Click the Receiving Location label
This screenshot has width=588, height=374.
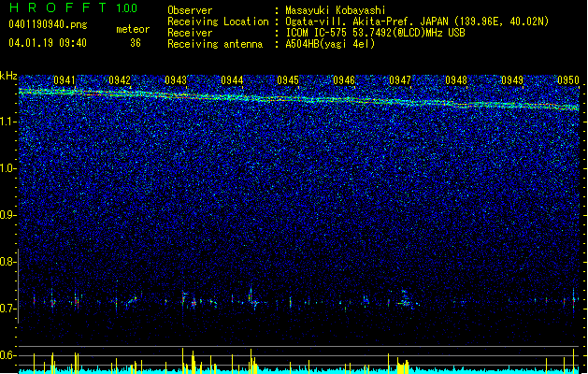click(x=218, y=22)
